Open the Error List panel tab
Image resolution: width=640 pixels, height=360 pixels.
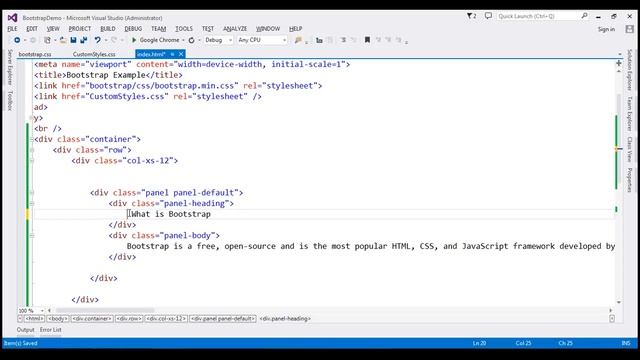(x=51, y=330)
